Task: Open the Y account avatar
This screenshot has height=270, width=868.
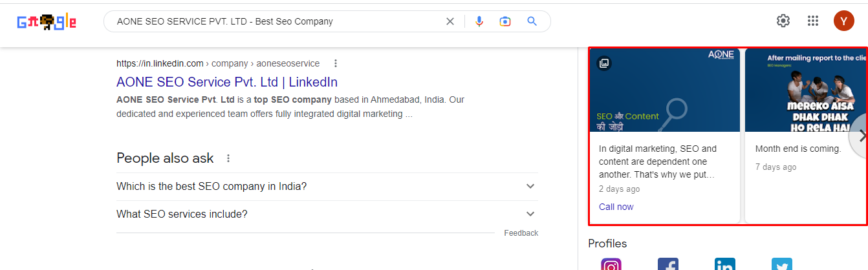Action: 844,21
